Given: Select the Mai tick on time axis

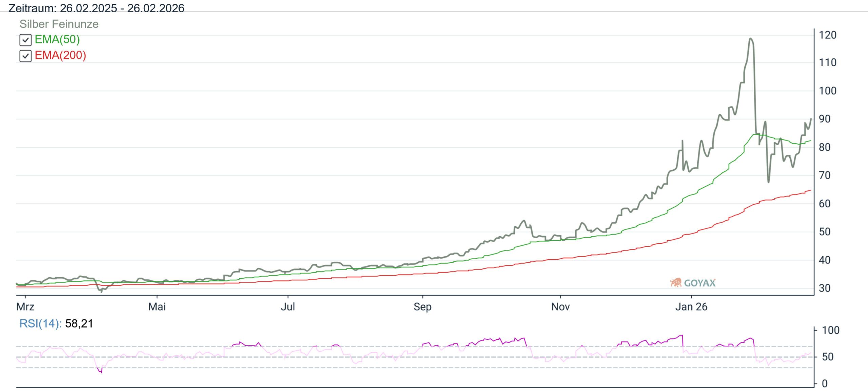Looking at the screenshot, I should [157, 306].
